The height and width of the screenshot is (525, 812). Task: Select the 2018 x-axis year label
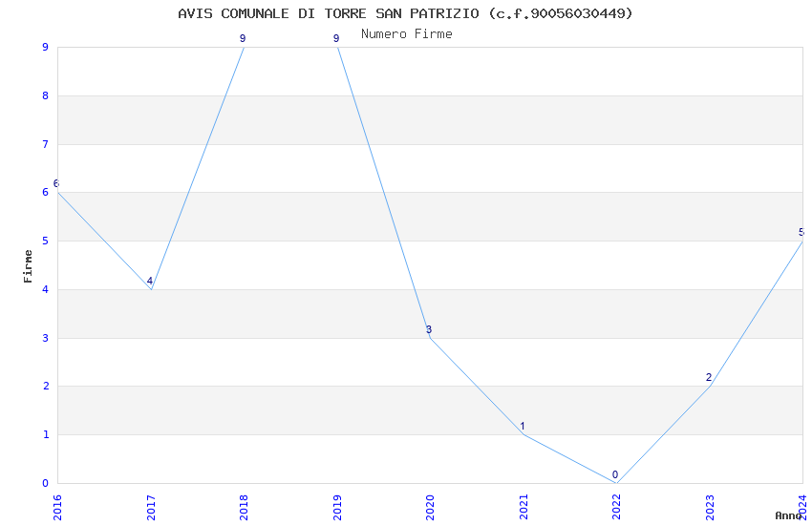tap(244, 508)
